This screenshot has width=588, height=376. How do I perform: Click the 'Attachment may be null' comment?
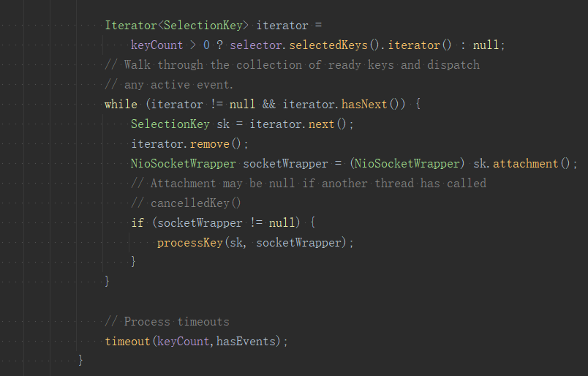(x=309, y=183)
